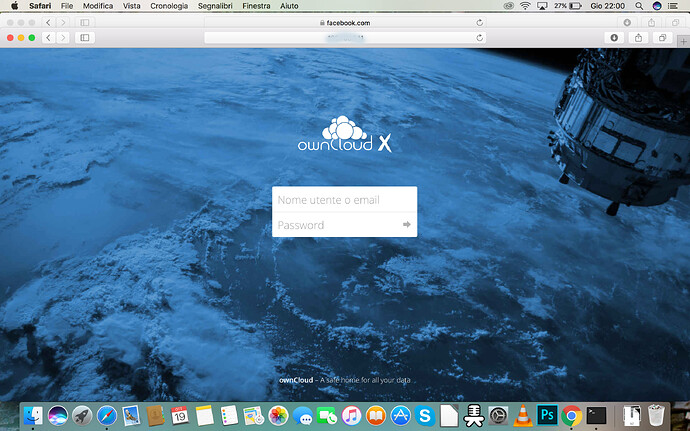The width and height of the screenshot is (690, 431).
Task: Open VLC cone icon in Dock
Action: tap(523, 415)
